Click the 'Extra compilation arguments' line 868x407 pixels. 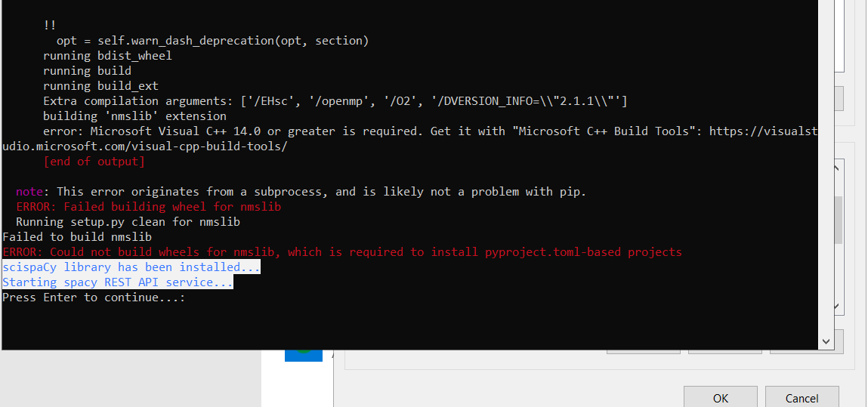pos(335,101)
